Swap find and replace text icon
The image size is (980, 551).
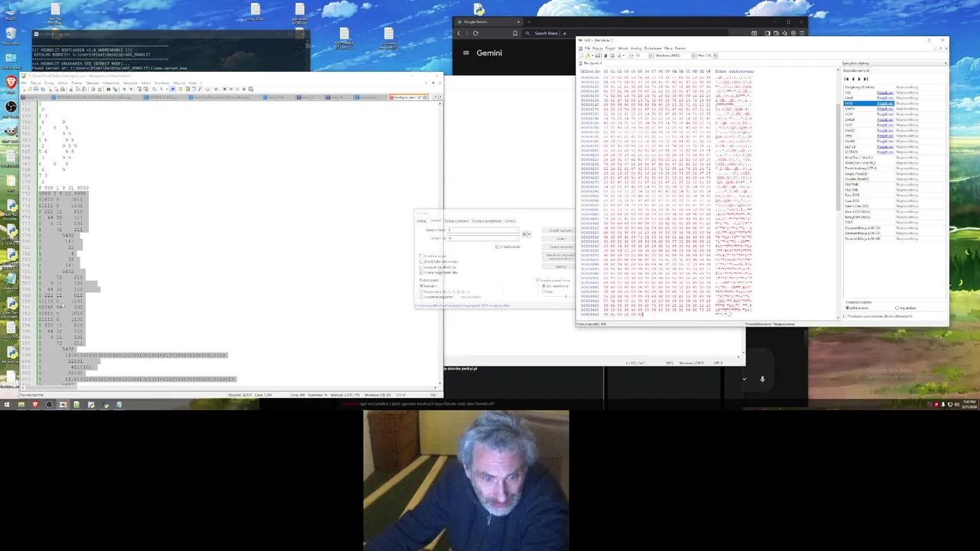[x=524, y=234]
